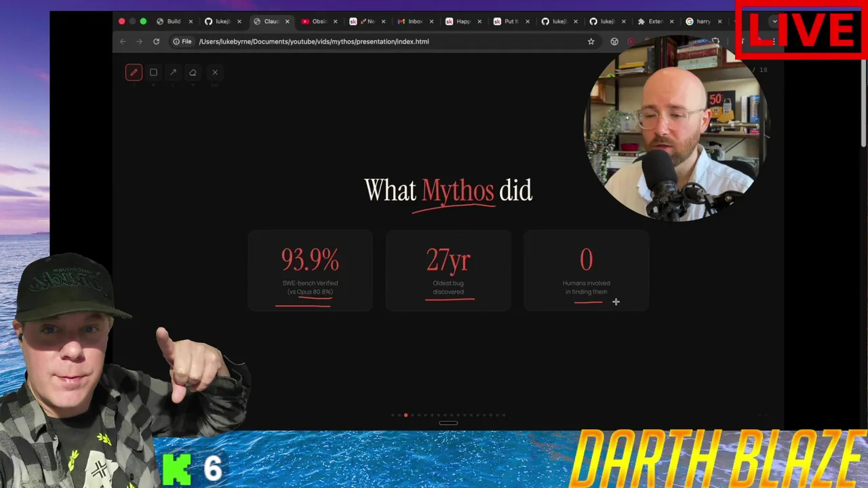
Task: Open the tab search dropdown arrow
Action: tap(774, 22)
